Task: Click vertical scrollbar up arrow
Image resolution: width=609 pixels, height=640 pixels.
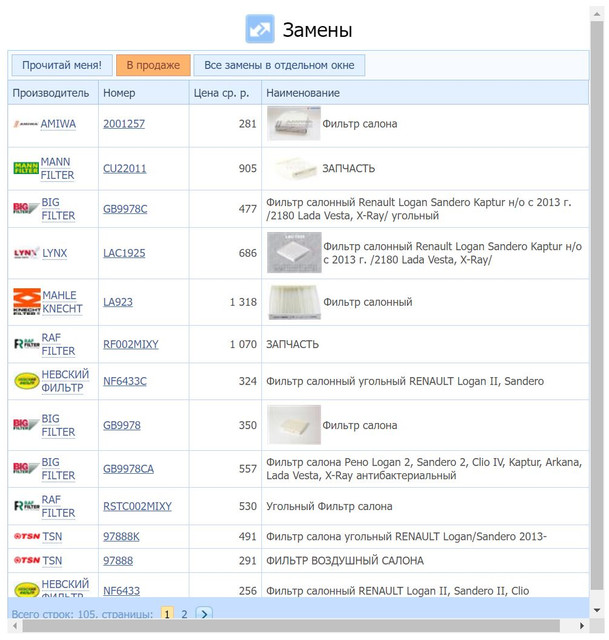Action: coord(597,14)
